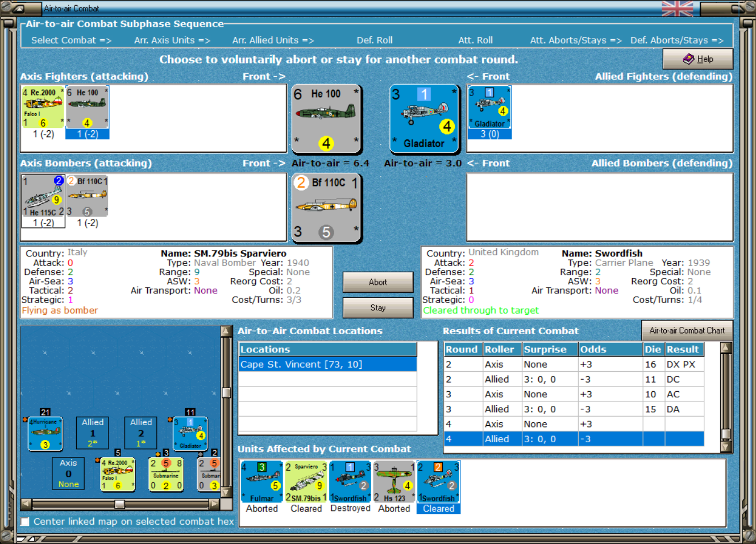Screen dimensions: 756x544
Task: Click the British flag icon in title bar
Action: 678,9
